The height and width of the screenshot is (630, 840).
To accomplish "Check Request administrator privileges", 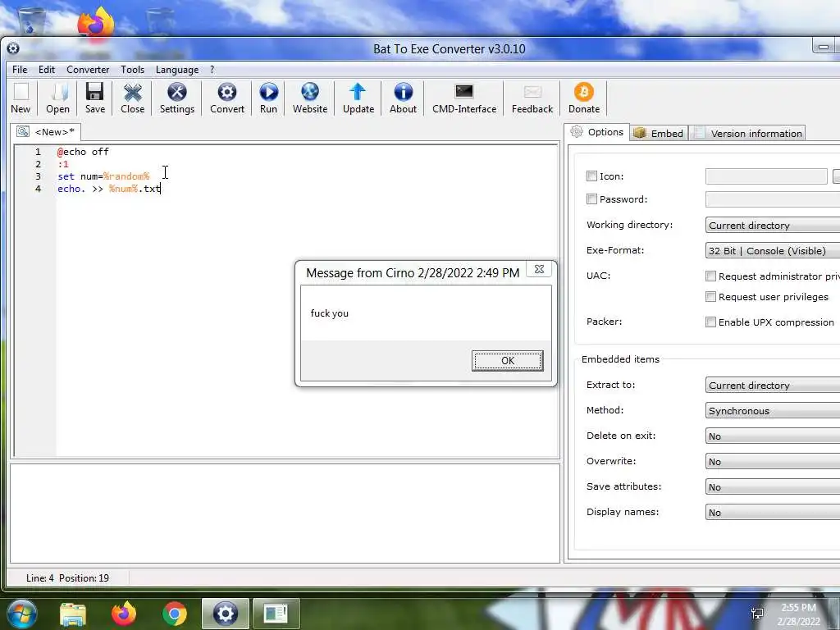I will tap(710, 276).
